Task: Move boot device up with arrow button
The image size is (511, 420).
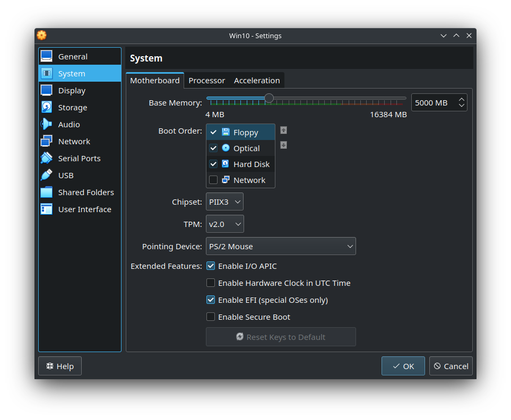Action: [283, 130]
